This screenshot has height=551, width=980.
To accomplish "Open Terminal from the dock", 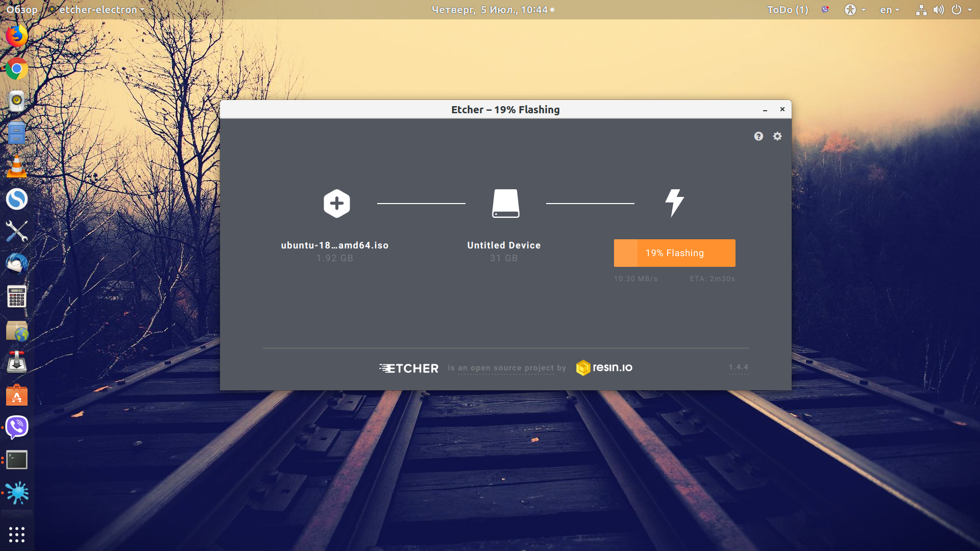I will [x=17, y=460].
